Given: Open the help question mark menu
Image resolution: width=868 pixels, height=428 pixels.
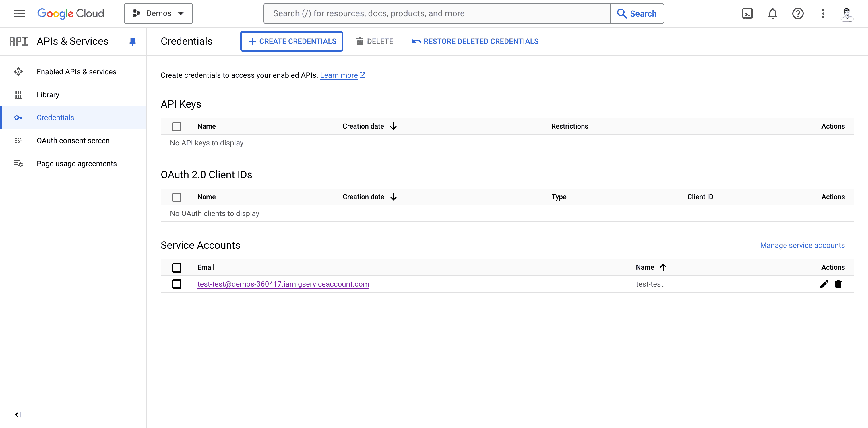Looking at the screenshot, I should 798,13.
